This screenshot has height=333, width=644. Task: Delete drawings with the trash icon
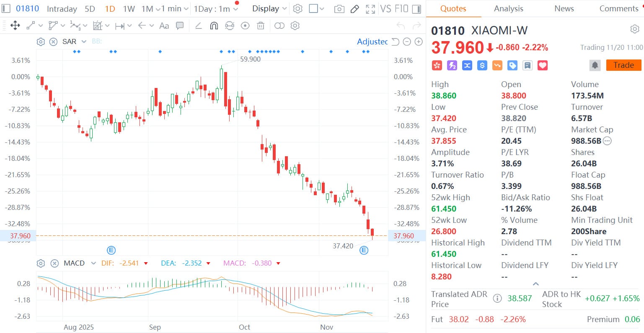[x=261, y=26]
